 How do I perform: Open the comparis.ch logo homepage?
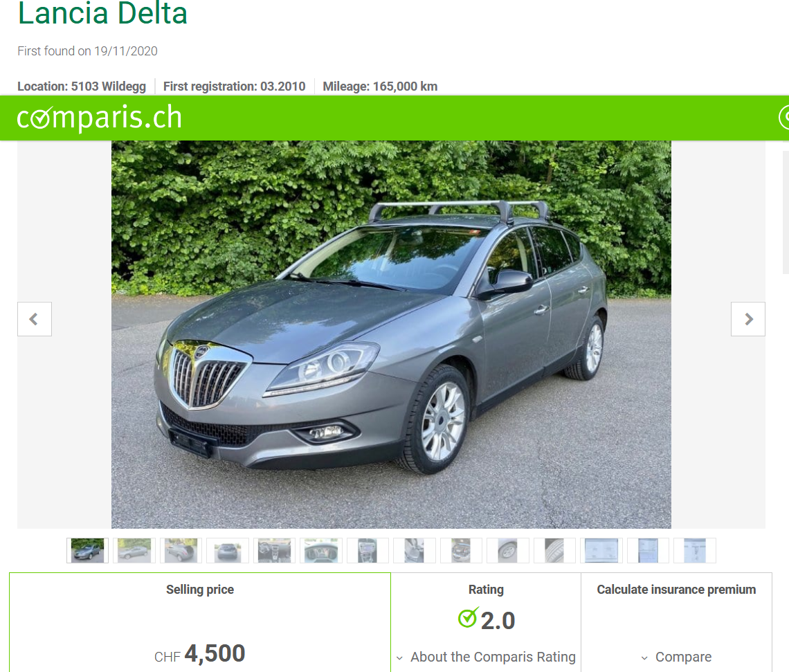99,118
